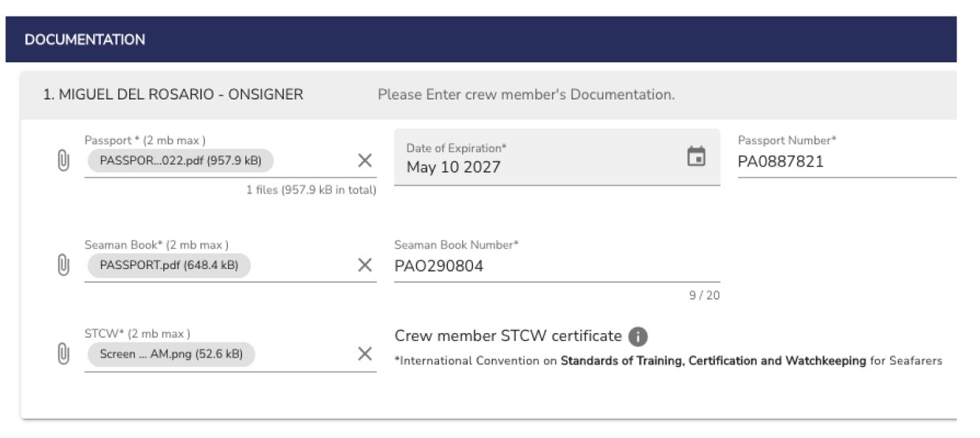Click the Crew member STCW certificate label

click(x=508, y=336)
